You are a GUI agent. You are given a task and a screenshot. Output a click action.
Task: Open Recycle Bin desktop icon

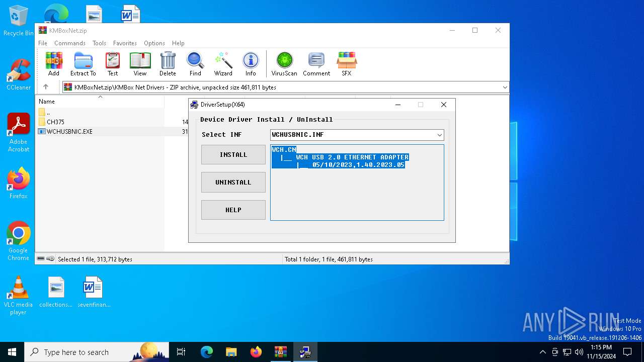tap(19, 21)
